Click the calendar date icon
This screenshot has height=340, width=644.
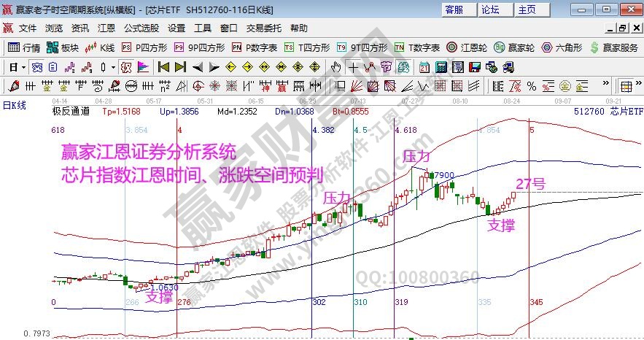(x=424, y=67)
